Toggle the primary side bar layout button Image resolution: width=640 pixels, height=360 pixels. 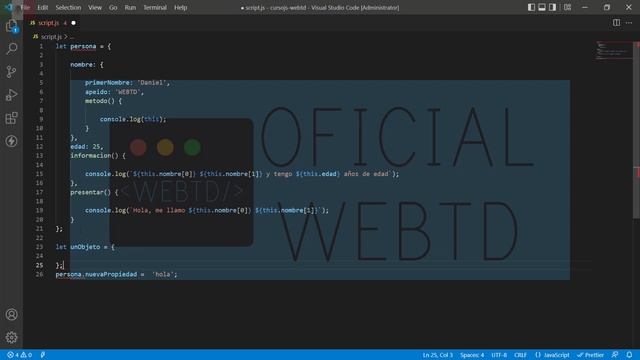tap(531, 7)
